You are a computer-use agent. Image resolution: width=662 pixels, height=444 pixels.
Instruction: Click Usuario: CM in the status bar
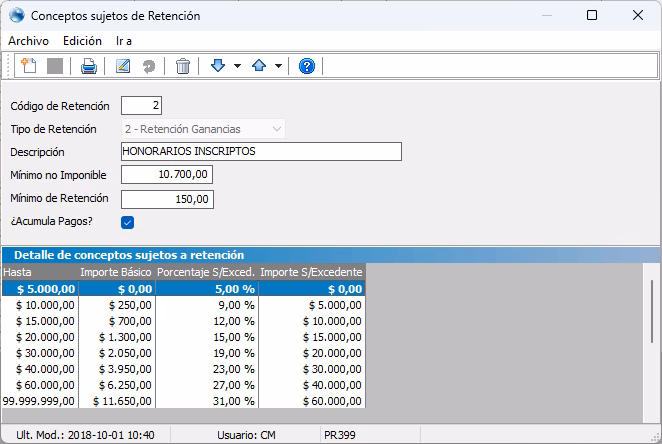(246, 435)
